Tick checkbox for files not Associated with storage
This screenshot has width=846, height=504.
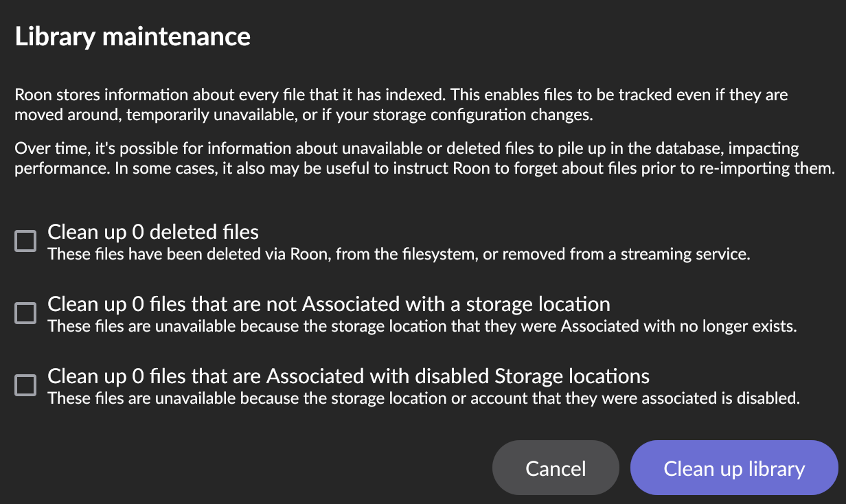tap(25, 314)
